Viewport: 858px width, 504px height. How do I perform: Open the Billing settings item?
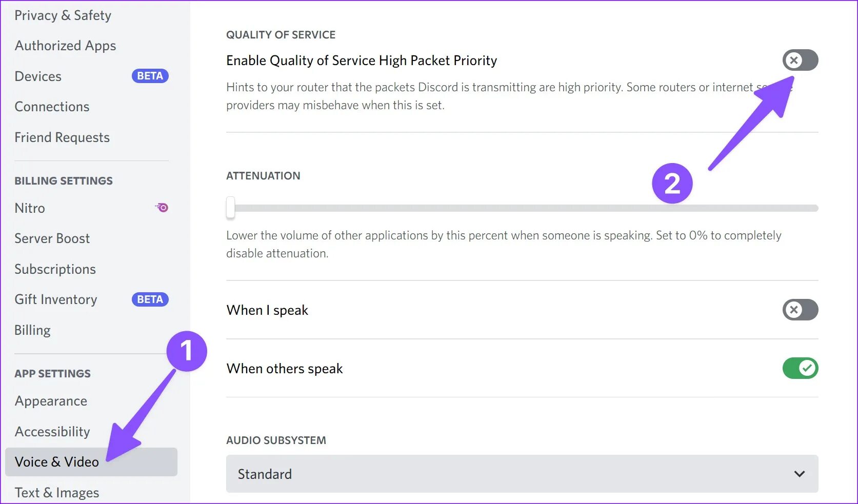click(32, 330)
